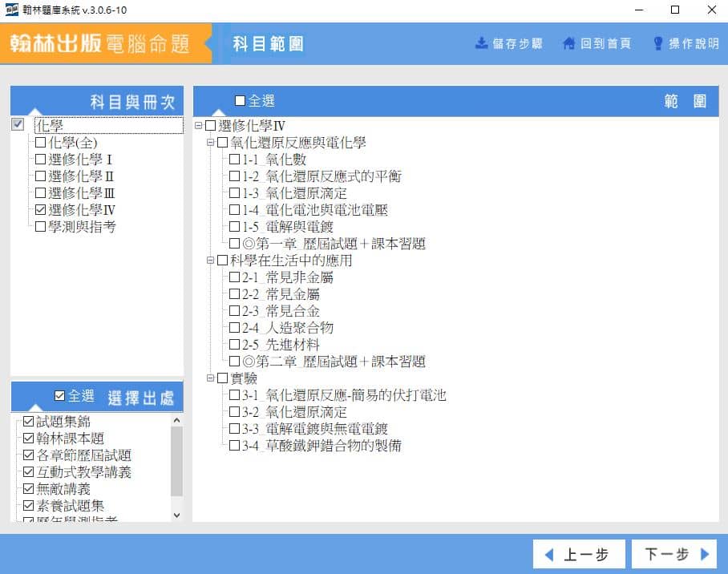The image size is (728, 574).
Task: Check the 選修化學 III checkbox
Action: (x=40, y=192)
